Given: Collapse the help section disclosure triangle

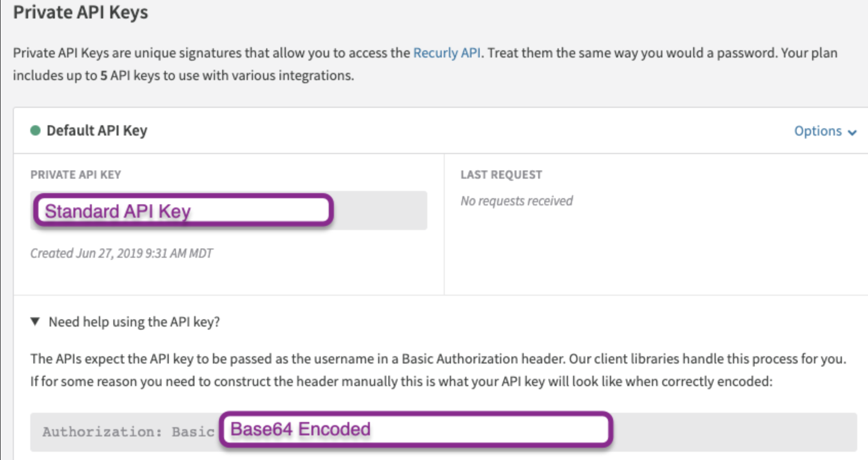Looking at the screenshot, I should tap(35, 322).
